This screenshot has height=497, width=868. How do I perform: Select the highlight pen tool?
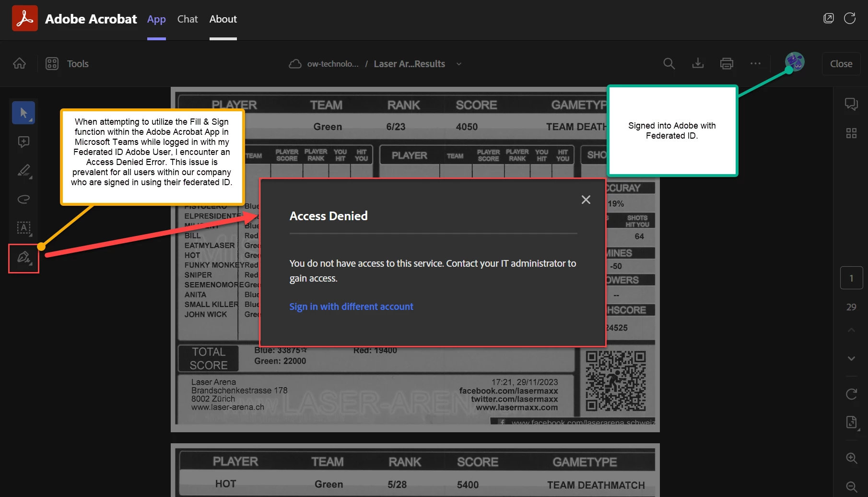pos(23,170)
